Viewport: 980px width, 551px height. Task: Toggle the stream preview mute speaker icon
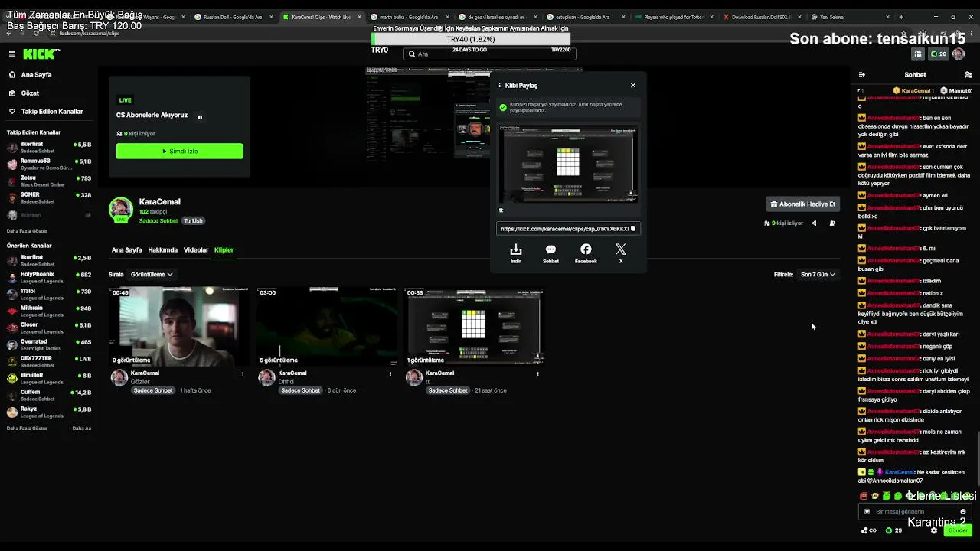200,117
